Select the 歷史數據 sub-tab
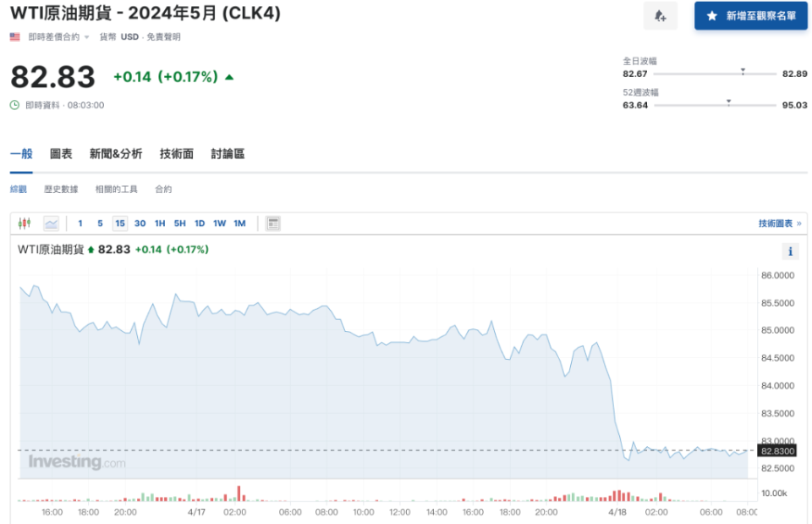Screen dimensions: 812x524 (x=61, y=189)
